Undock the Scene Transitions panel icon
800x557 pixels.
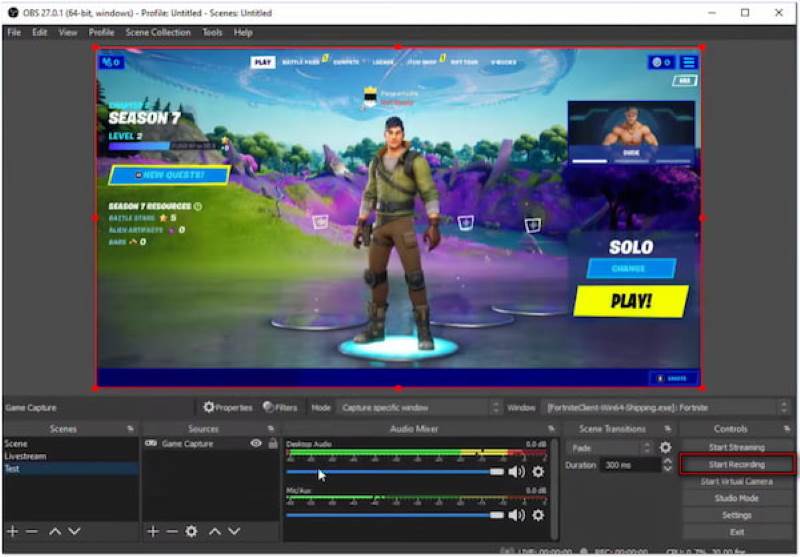click(x=667, y=429)
